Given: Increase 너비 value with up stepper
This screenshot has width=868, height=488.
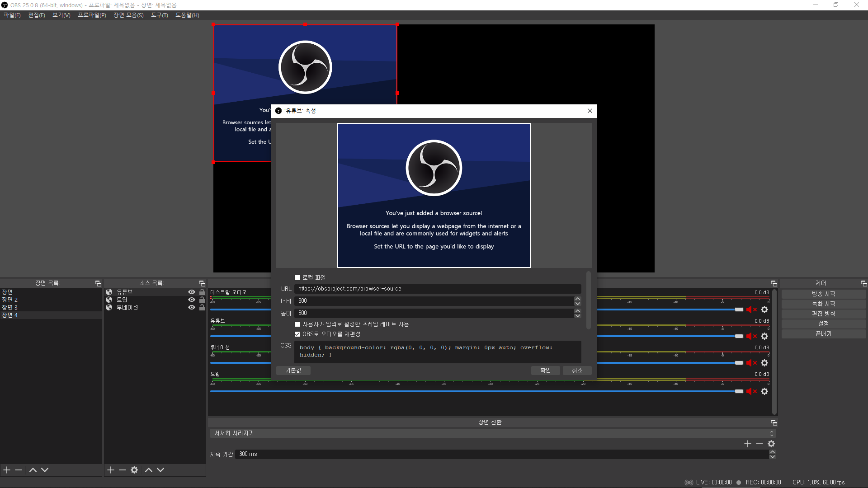Looking at the screenshot, I should point(577,299).
